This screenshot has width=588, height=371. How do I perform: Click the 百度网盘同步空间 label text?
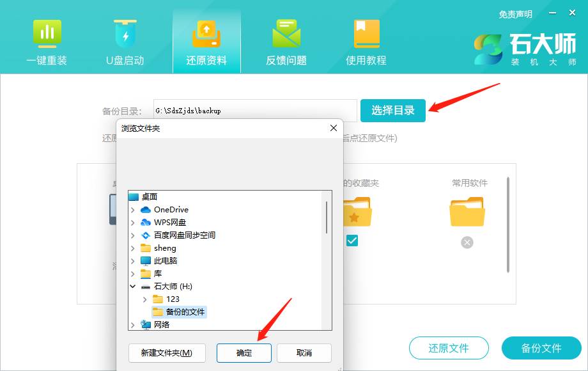(x=185, y=235)
